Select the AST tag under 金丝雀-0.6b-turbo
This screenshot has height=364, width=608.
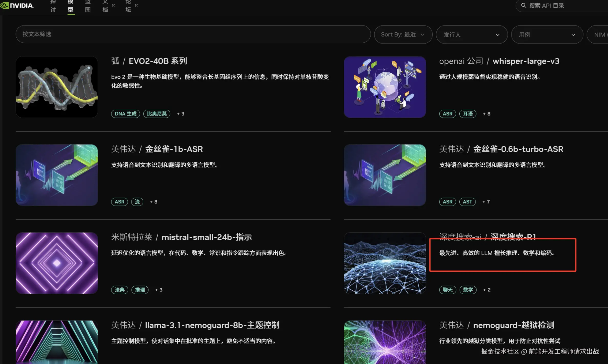pos(467,202)
